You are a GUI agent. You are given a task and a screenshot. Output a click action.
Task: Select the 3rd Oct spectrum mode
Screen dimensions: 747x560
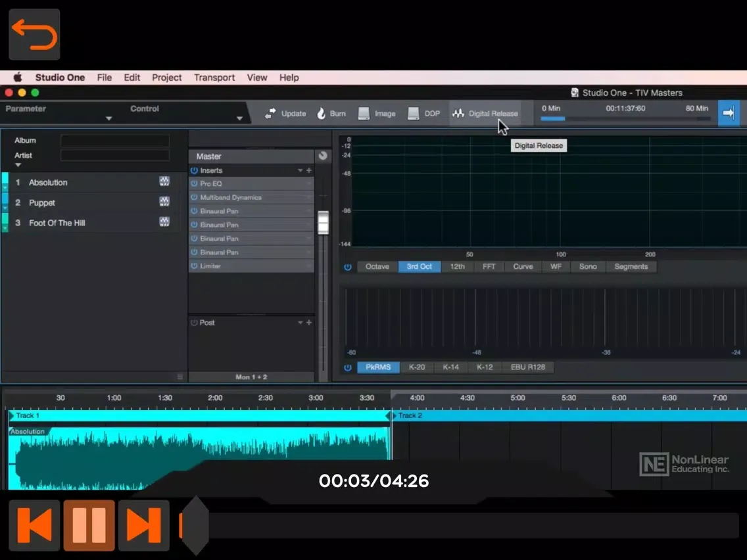pos(420,267)
